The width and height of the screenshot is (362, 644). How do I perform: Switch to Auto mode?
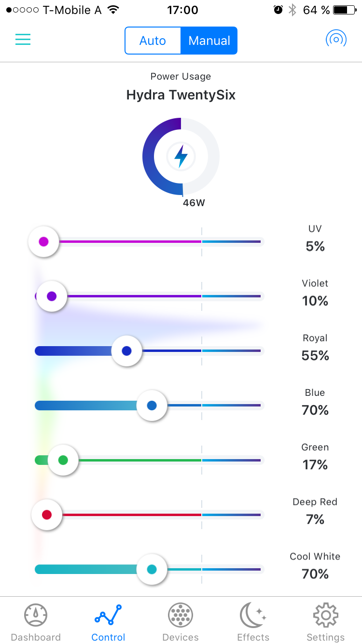tap(153, 41)
